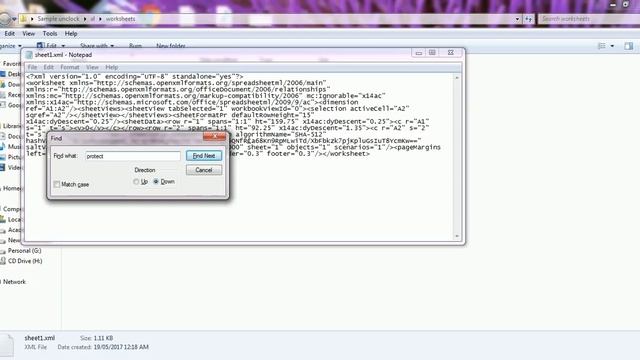Open Notepad File menu

tap(32, 67)
